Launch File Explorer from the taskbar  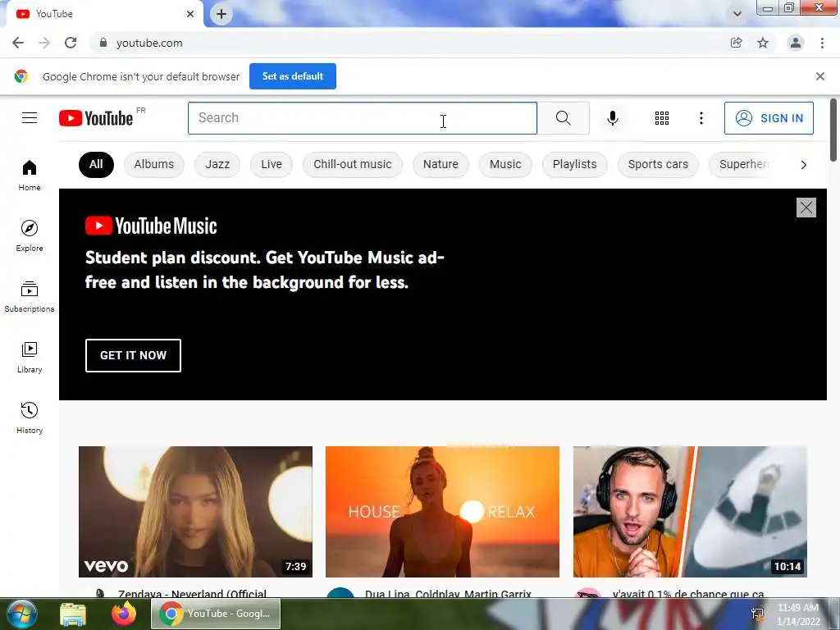(x=72, y=614)
